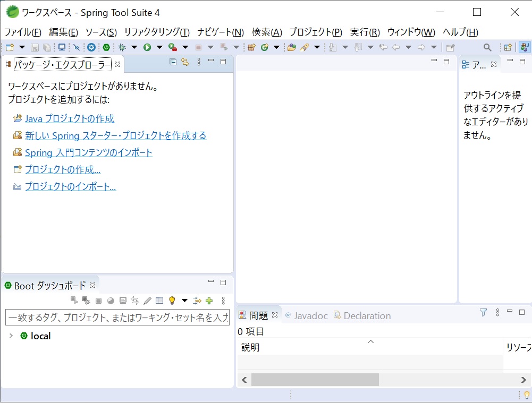
Task: Open Boot Dashboard view menu dots
Action: pyautogui.click(x=223, y=301)
